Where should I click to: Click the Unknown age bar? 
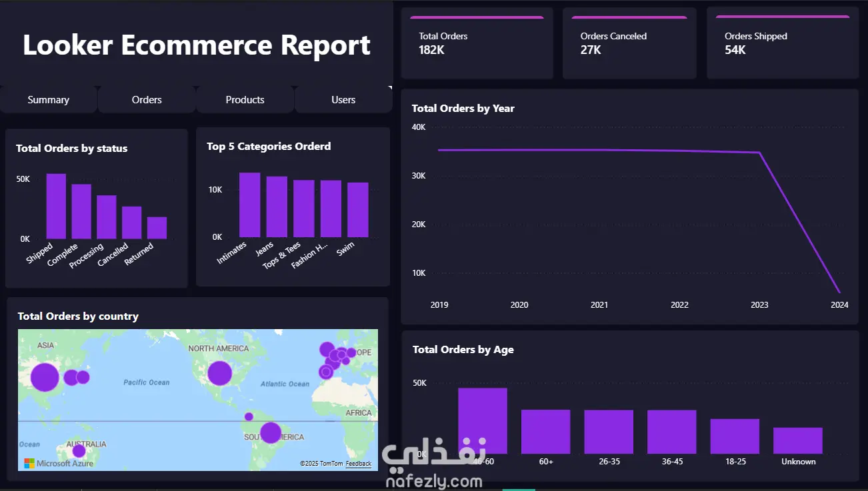(798, 440)
